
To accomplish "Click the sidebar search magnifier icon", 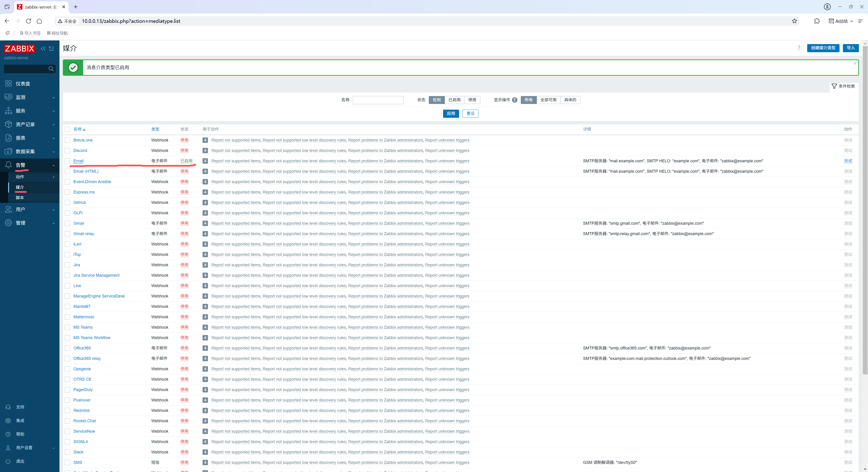I will [51, 69].
